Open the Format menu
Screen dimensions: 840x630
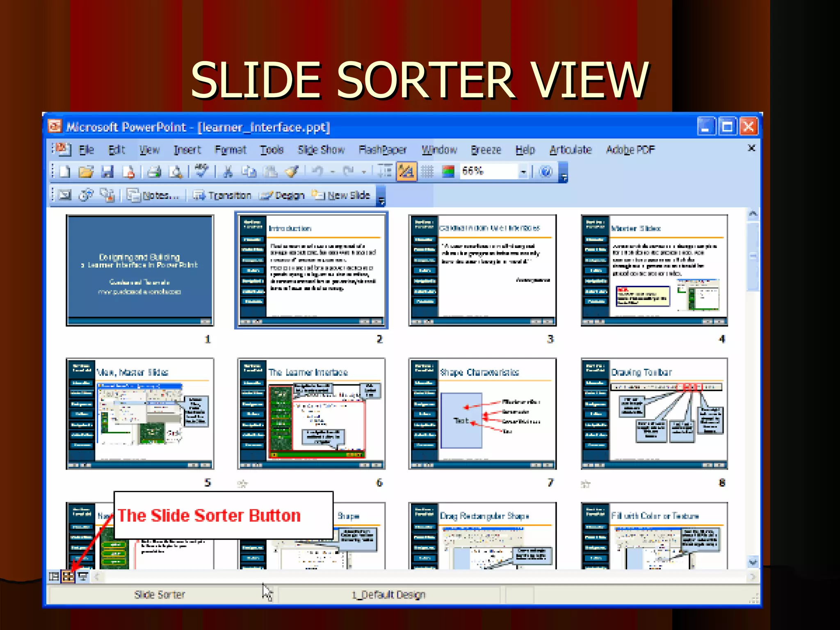231,150
